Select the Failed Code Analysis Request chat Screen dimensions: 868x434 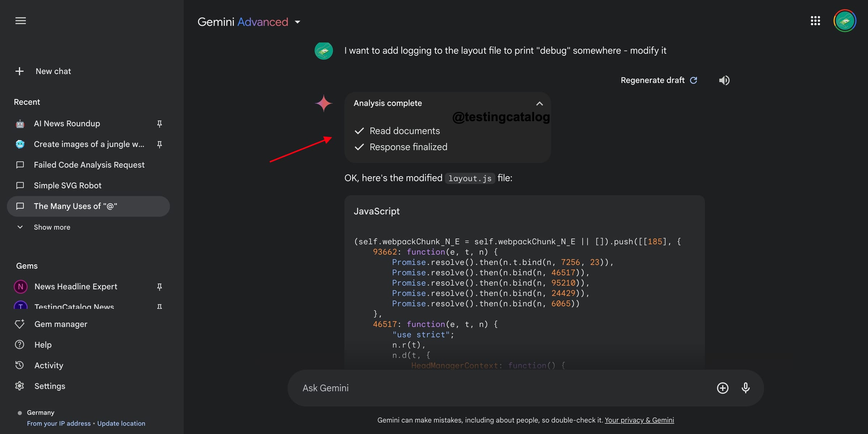coord(89,165)
